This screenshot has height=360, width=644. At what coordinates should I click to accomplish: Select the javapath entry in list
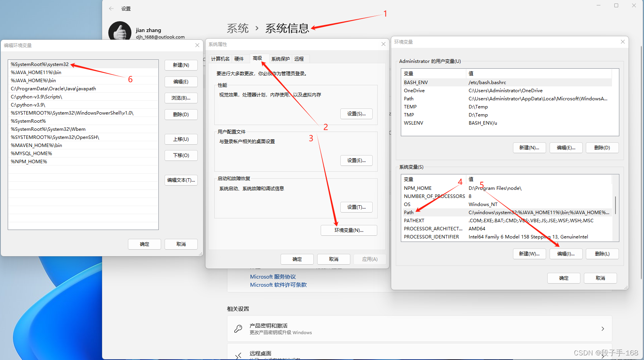click(x=83, y=89)
